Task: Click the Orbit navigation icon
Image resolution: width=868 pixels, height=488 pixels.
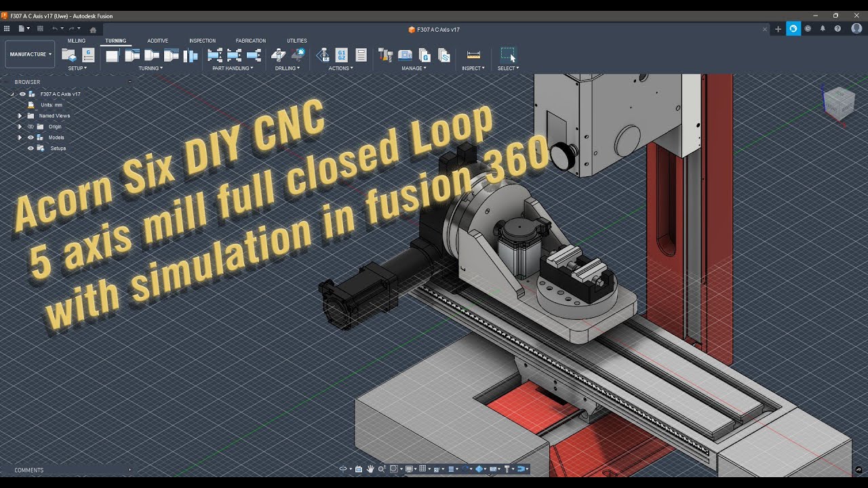Action: point(343,468)
